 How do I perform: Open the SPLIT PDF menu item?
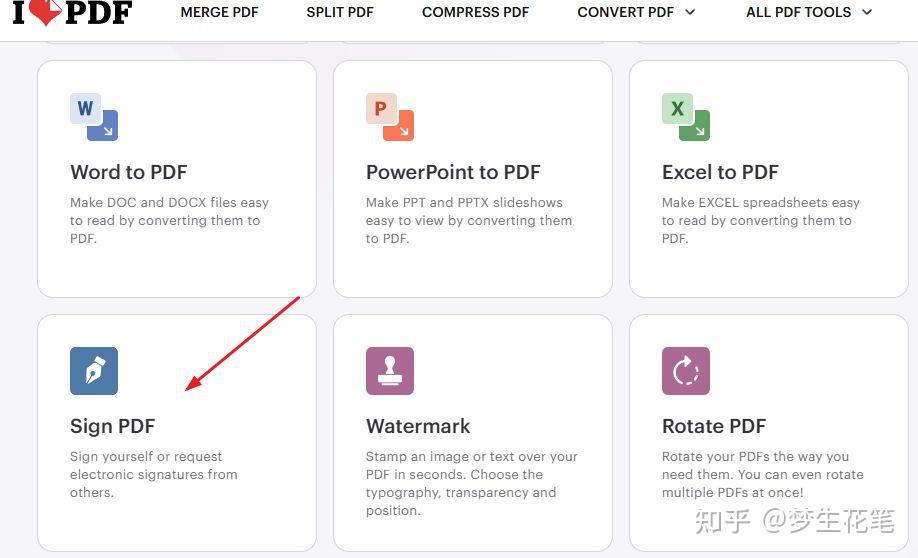pos(340,12)
